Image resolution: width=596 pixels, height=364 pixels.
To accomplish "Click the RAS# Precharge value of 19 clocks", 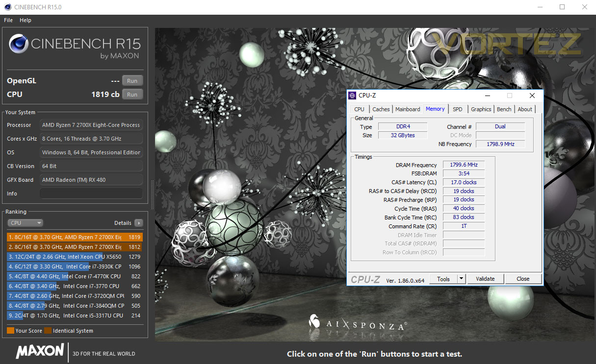I will point(464,200).
